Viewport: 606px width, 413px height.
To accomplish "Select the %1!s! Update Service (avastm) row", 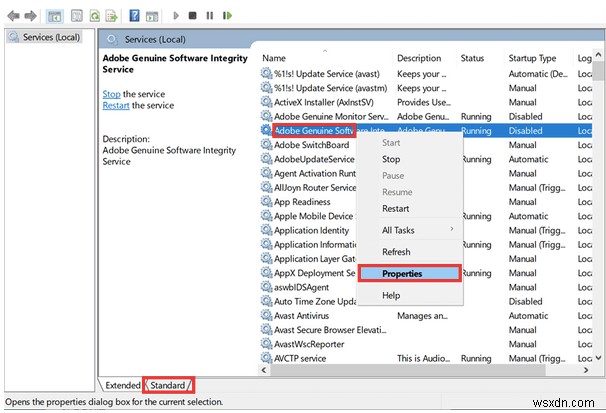I will pos(426,88).
